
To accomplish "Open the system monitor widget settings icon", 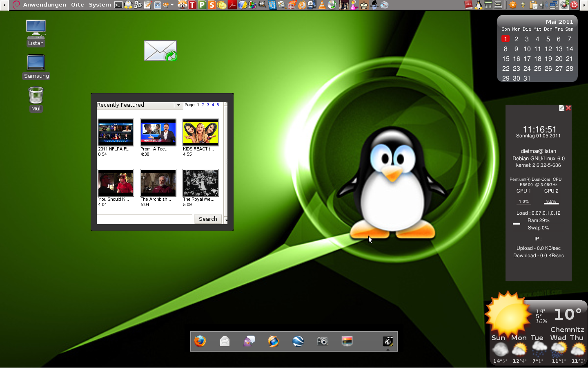I will (562, 108).
